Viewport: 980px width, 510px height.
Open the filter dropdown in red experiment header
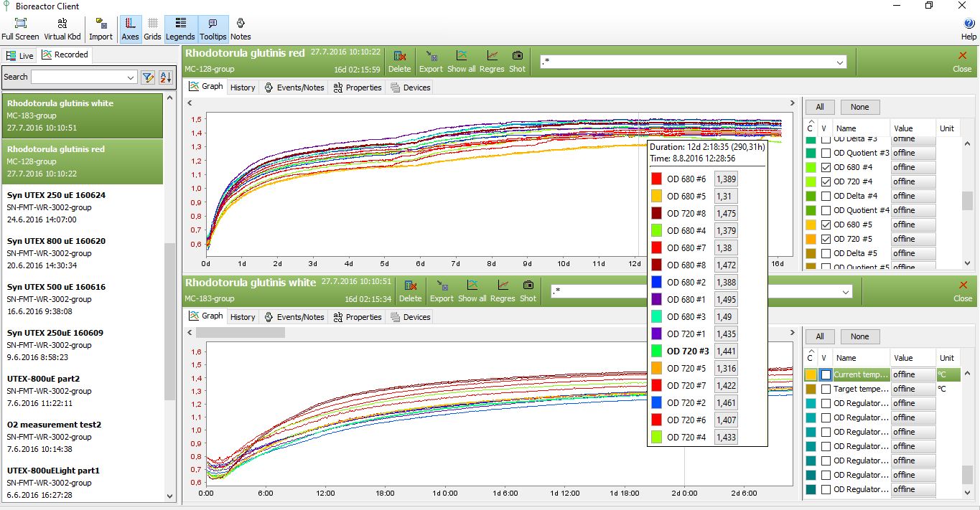pyautogui.click(x=840, y=62)
